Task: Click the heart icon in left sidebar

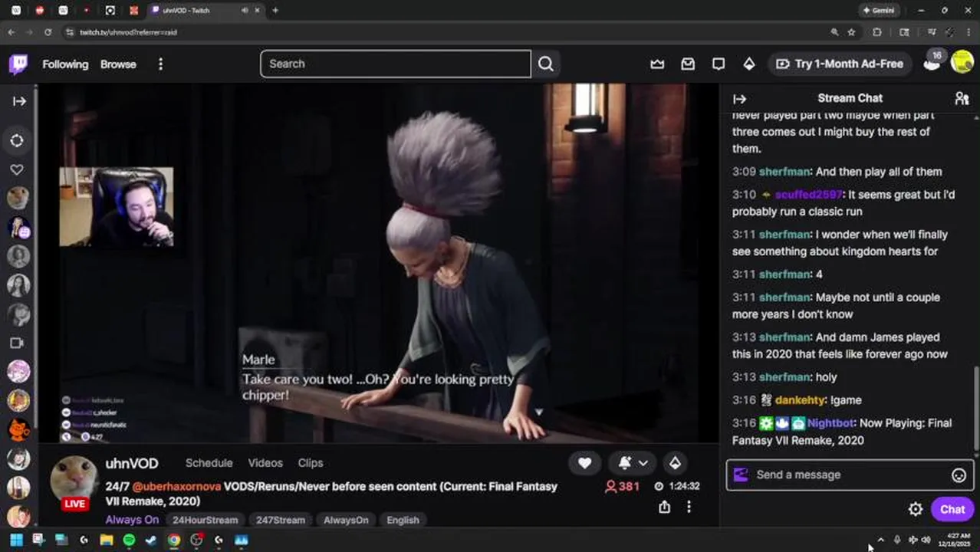Action: pos(17,169)
